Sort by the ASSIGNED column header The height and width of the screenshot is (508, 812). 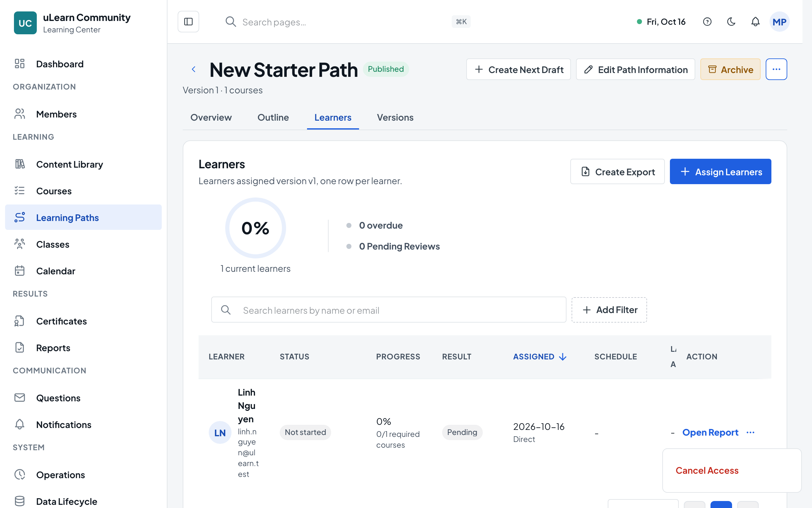tap(540, 357)
